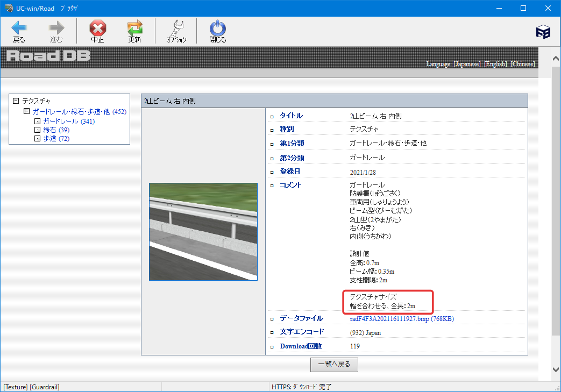Collapse the テクスチャ root tree node
The image size is (561, 392).
[x=16, y=101]
